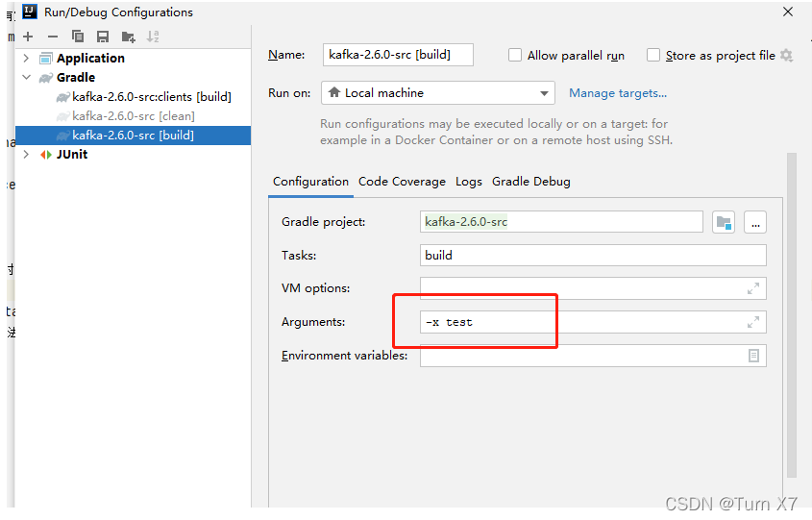The image size is (812, 520).
Task: Click the Arguments field with -x test
Action: 593,322
